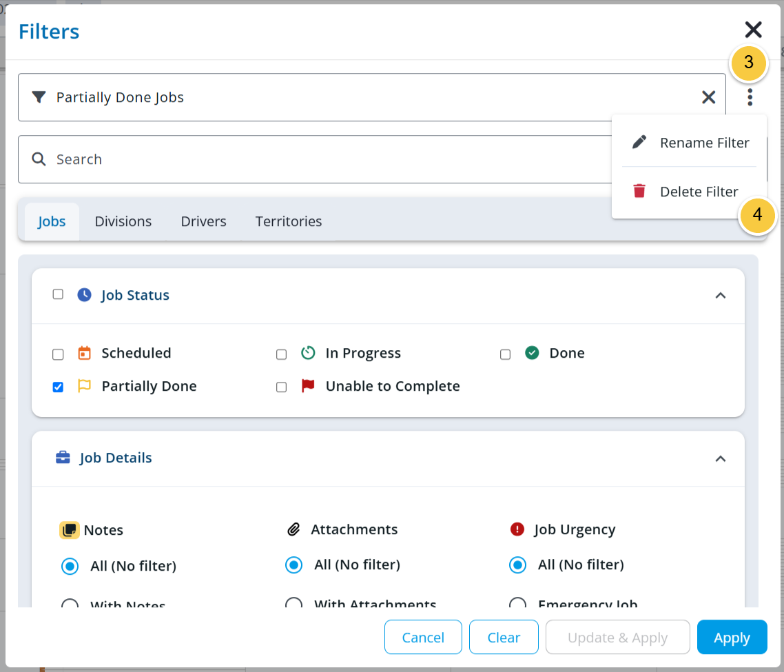Click the yellow Notes sticky icon

pos(70,530)
